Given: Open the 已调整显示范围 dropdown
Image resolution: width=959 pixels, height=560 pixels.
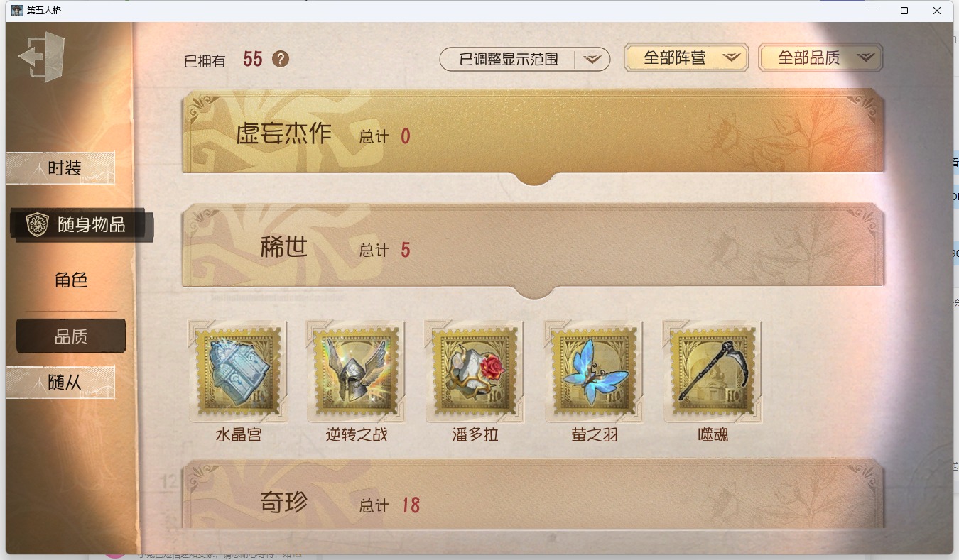Looking at the screenshot, I should tap(524, 60).
